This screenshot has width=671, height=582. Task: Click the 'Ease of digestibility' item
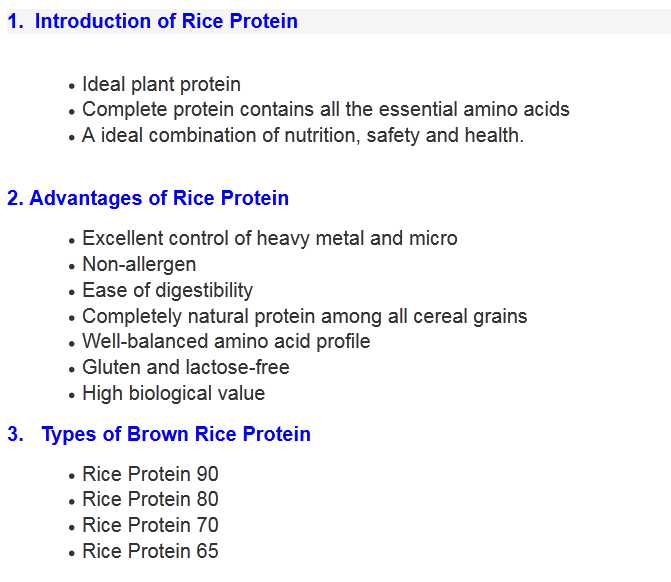(167, 290)
